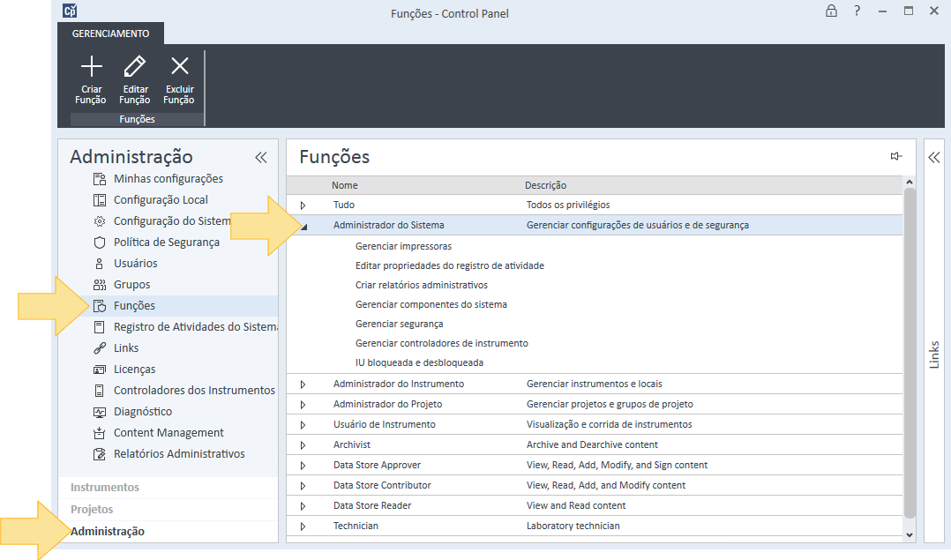Click Diagnóstico monitor icon
This screenshot has height=560, width=951.
pos(100,412)
